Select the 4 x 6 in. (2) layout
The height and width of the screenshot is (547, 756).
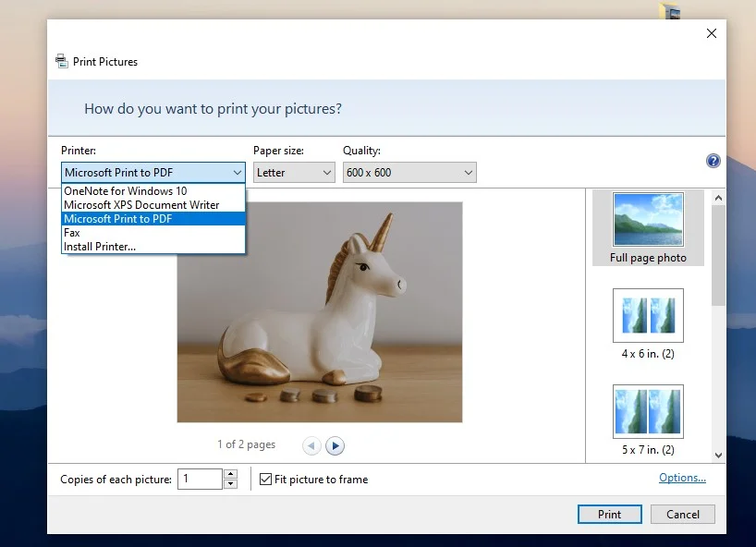pyautogui.click(x=648, y=324)
